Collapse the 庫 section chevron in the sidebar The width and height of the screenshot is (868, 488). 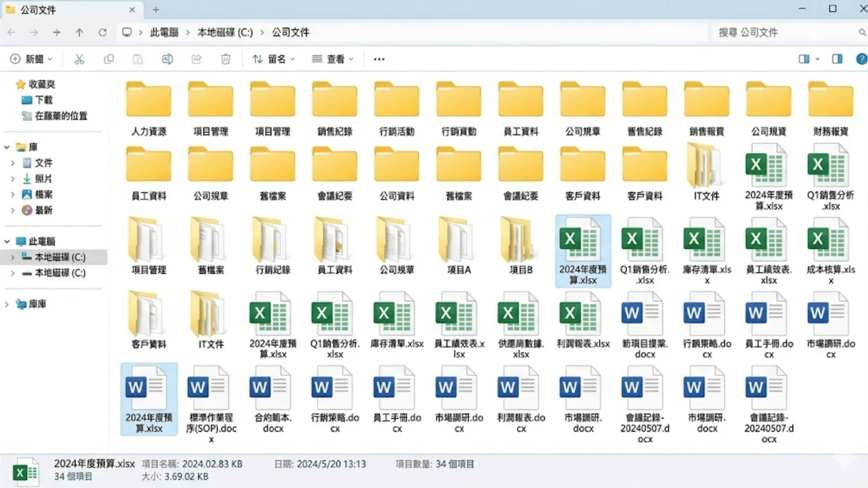[7, 147]
